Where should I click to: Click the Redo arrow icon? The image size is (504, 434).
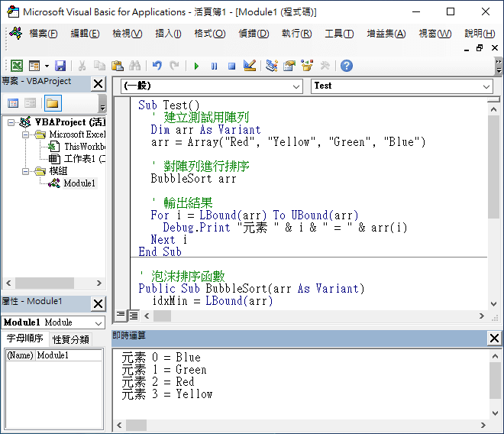point(174,66)
